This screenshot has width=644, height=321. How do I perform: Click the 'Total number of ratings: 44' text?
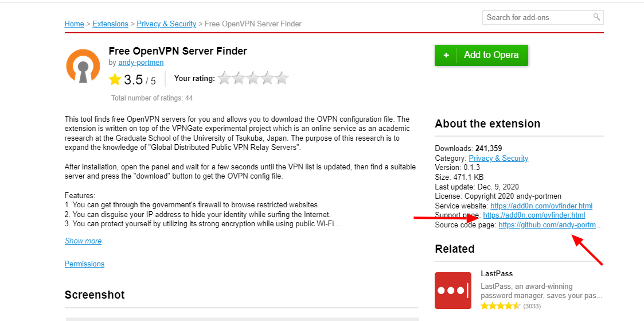point(152,98)
